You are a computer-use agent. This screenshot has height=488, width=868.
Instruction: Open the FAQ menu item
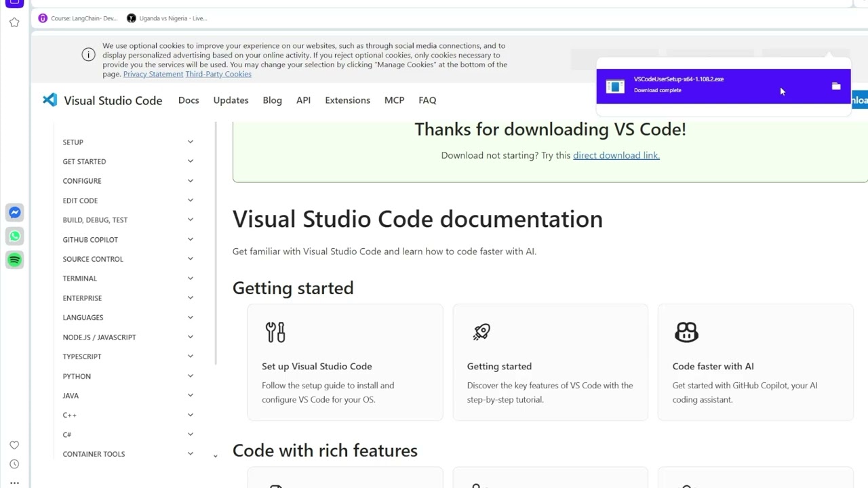[427, 100]
